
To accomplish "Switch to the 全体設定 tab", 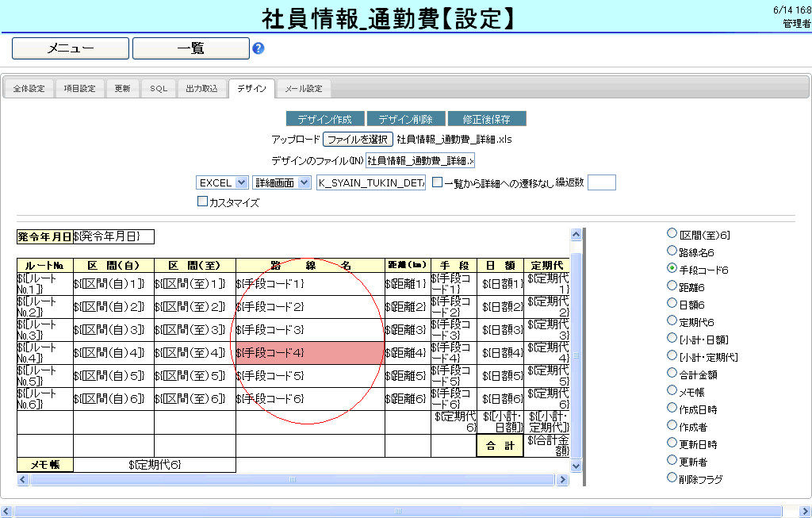I will pos(29,89).
